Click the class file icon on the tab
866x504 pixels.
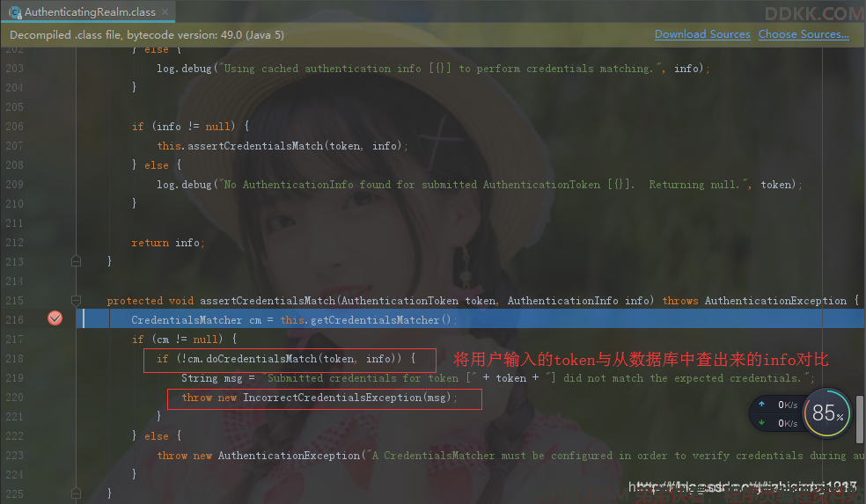(x=15, y=11)
